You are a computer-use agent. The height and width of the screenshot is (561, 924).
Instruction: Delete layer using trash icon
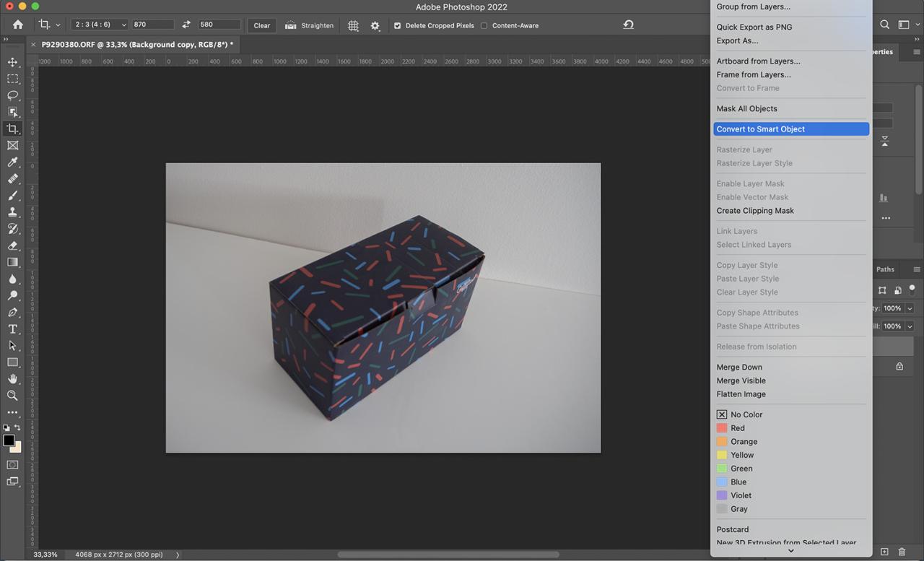[902, 552]
